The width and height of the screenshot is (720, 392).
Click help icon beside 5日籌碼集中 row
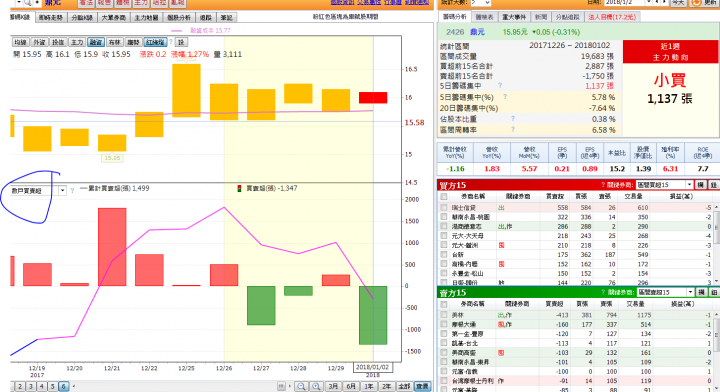click(x=500, y=85)
